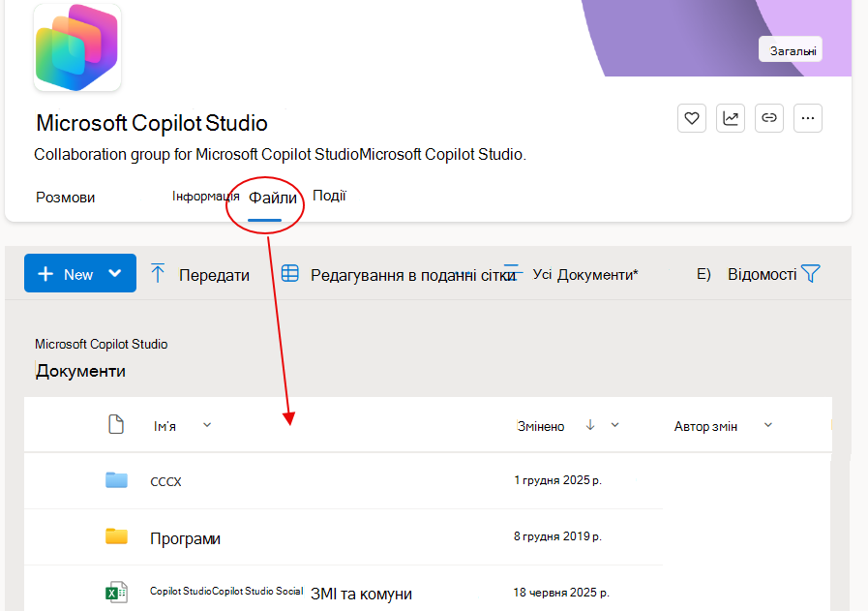The image size is (868, 611).
Task: Open the Програми folder
Action: pos(185,538)
